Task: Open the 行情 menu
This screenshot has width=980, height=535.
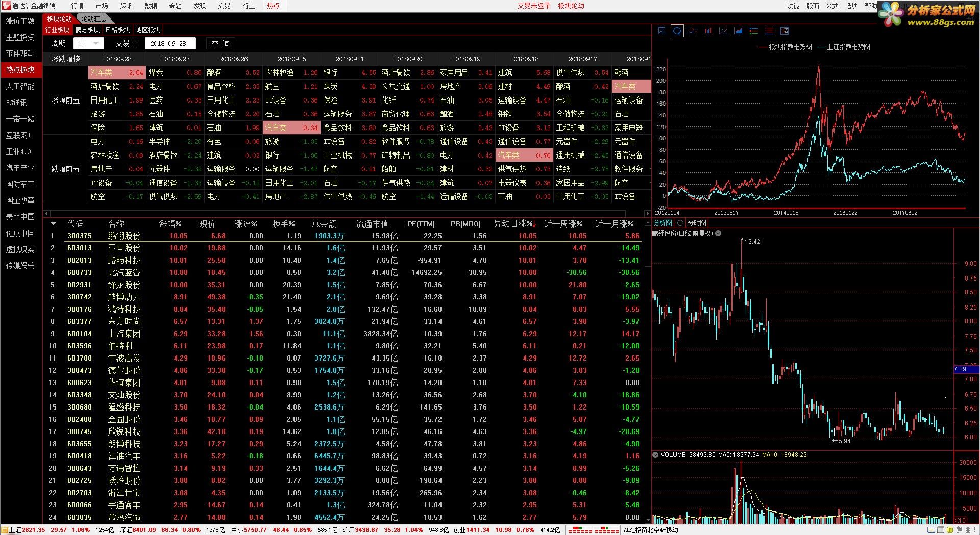Action: point(77,6)
